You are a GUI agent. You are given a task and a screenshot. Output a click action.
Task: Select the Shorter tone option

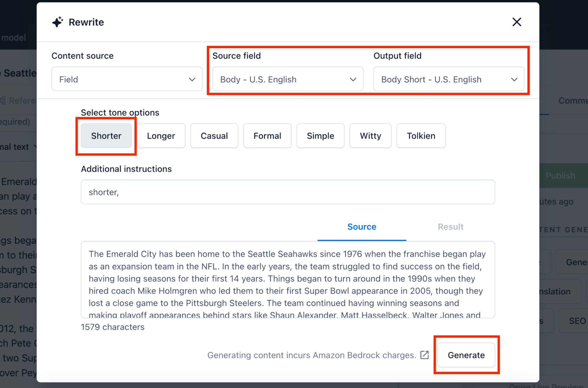point(105,136)
